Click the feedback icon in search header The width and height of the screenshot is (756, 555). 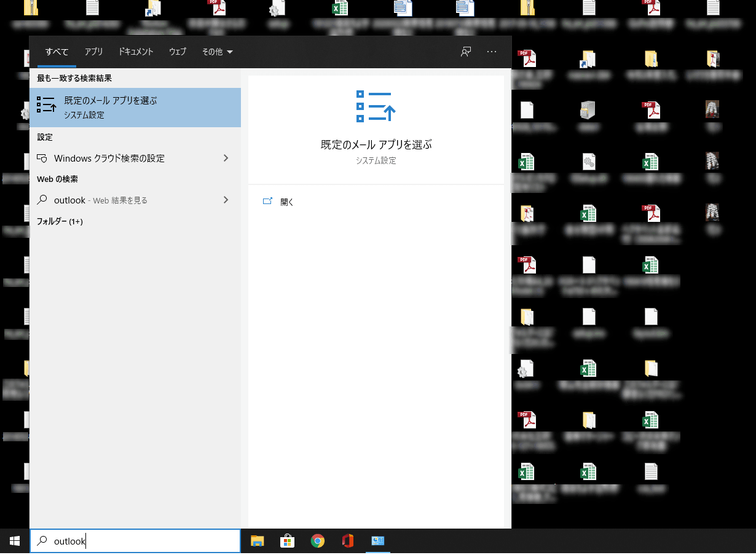click(466, 52)
